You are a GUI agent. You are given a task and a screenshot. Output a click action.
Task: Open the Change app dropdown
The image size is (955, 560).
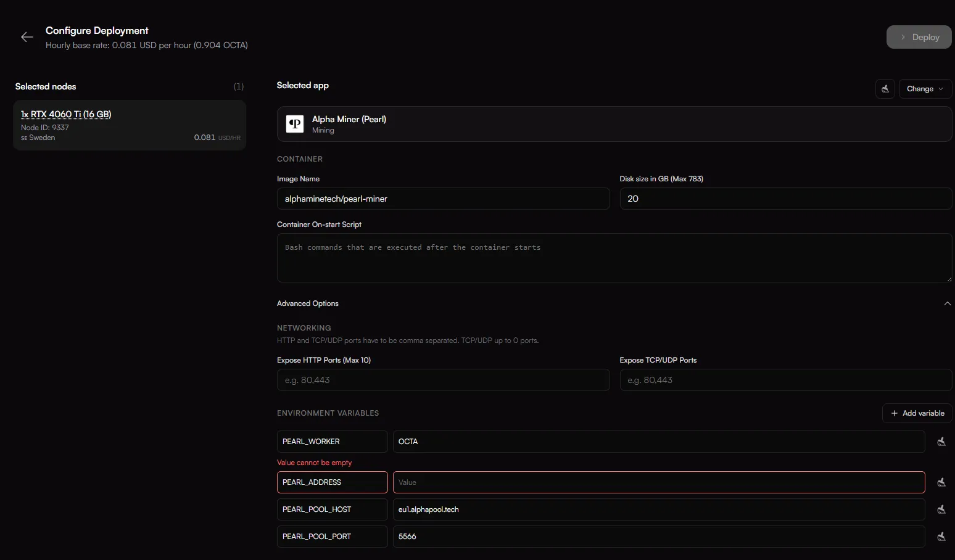pyautogui.click(x=925, y=89)
